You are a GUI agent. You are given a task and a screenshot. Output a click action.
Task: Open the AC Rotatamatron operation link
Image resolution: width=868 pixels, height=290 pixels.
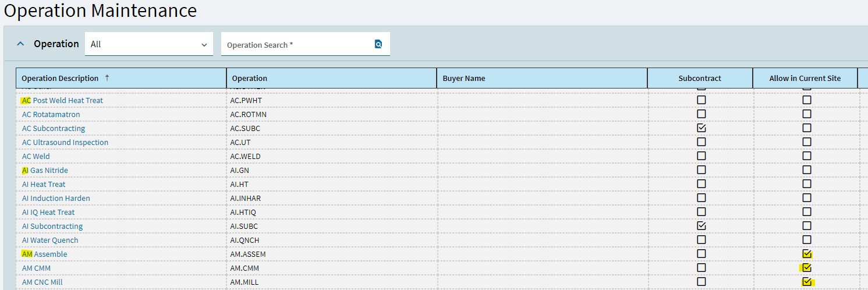51,114
